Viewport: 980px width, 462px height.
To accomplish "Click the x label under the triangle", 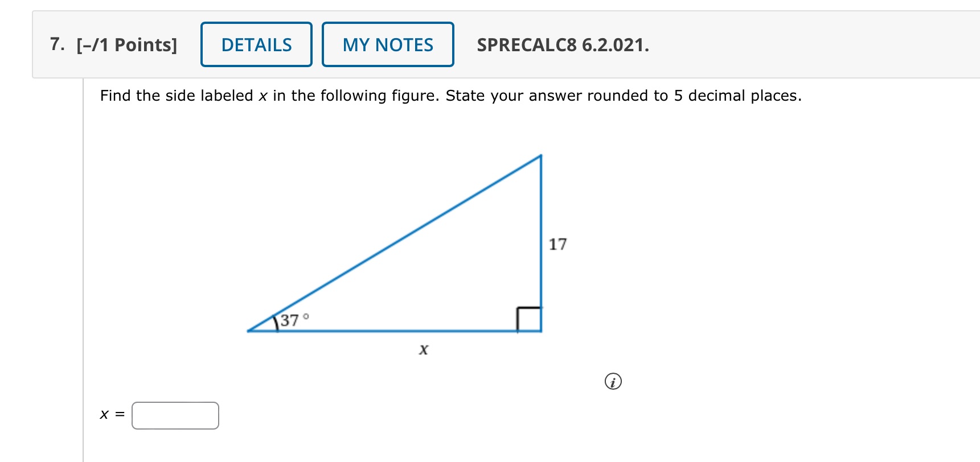I will click(x=424, y=349).
